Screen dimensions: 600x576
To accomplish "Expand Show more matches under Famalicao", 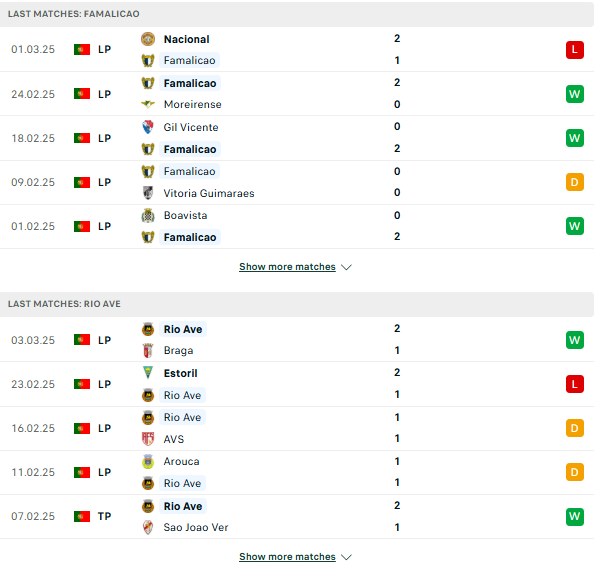I will (287, 267).
